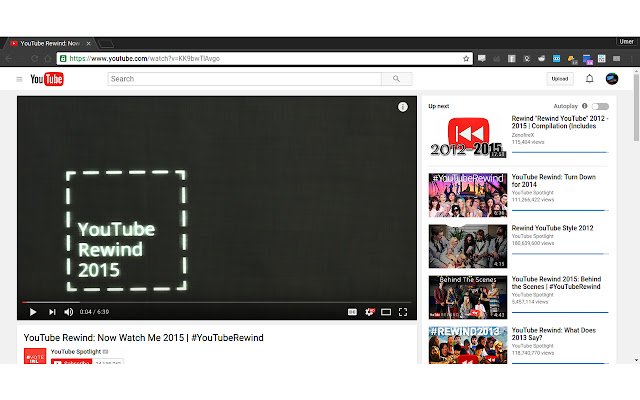This screenshot has height=400, width=640.
Task: Select the YouTube Rewind browser tab
Action: point(50,43)
